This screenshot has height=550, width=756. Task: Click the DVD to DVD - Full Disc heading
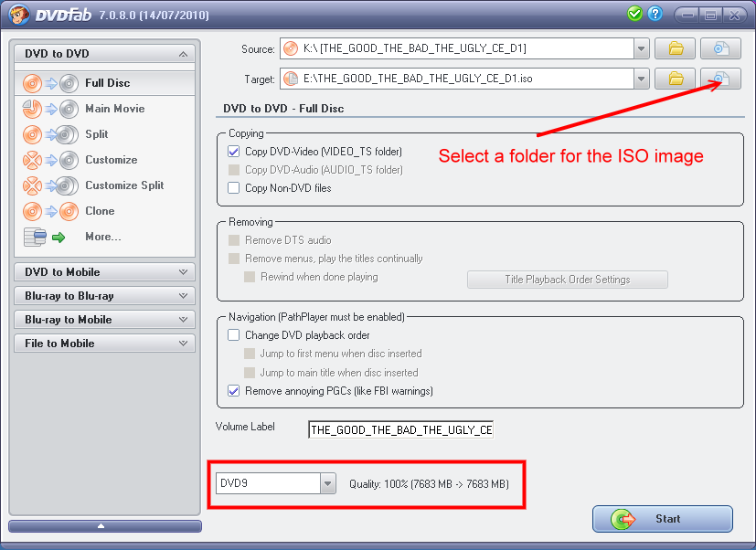point(283,109)
